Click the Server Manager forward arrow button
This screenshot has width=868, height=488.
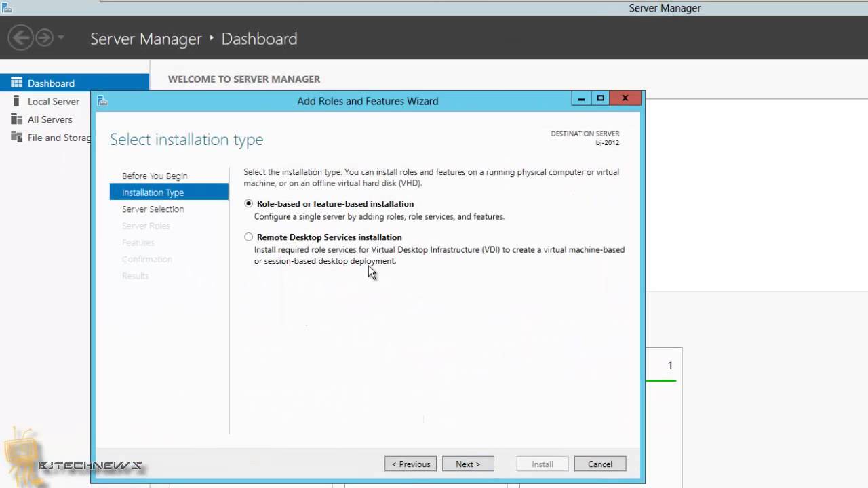coord(45,37)
